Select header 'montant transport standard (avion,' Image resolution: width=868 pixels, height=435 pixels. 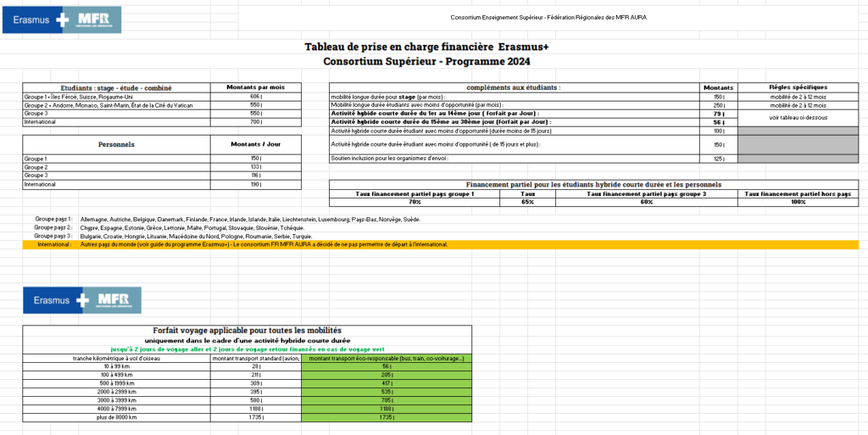256,358
